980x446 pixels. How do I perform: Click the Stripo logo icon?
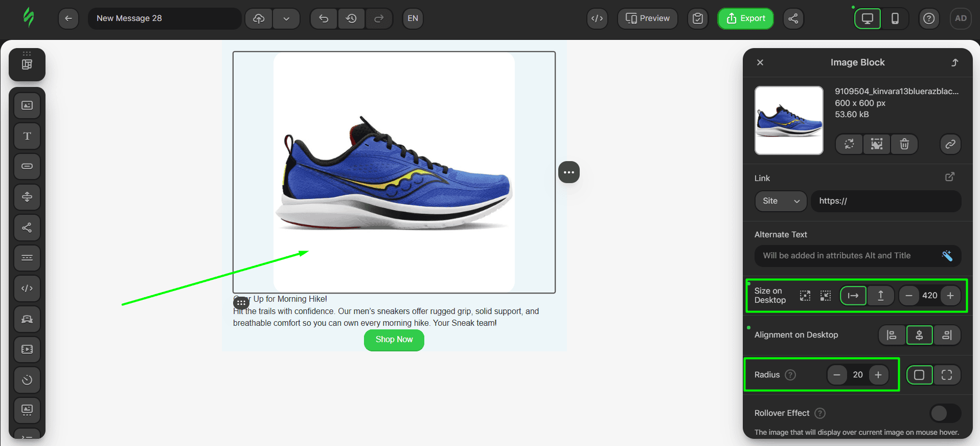point(29,17)
